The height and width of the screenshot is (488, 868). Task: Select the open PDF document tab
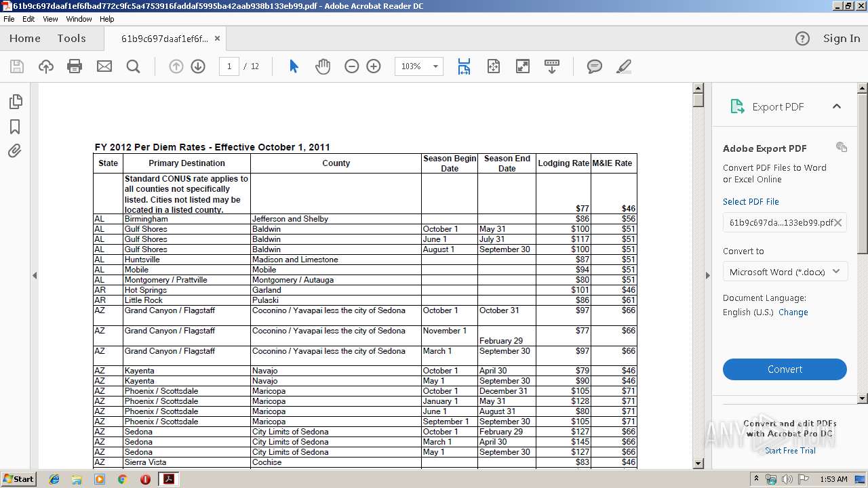coord(164,39)
